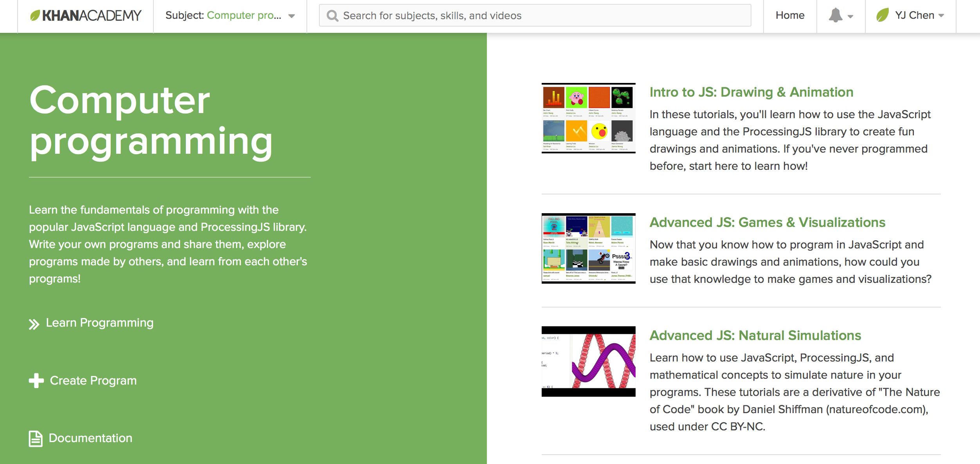Open notifications via bell icon
The width and height of the screenshot is (980, 464).
point(835,15)
